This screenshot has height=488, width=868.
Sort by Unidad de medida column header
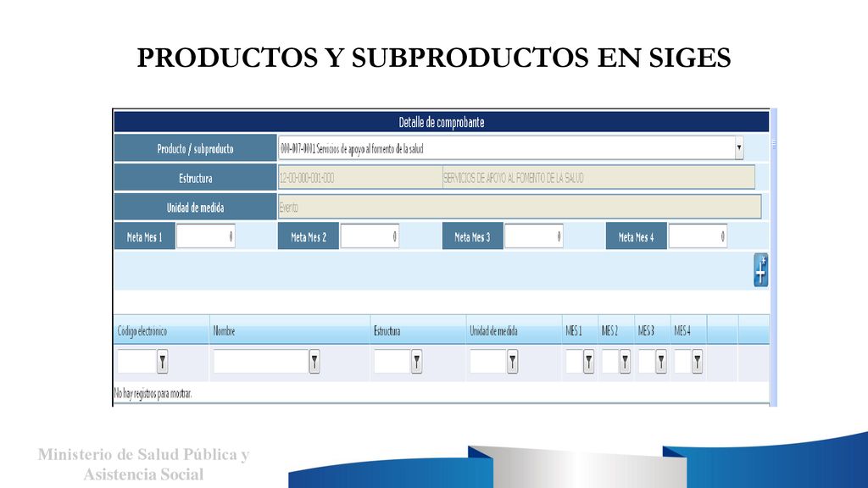[x=514, y=330]
